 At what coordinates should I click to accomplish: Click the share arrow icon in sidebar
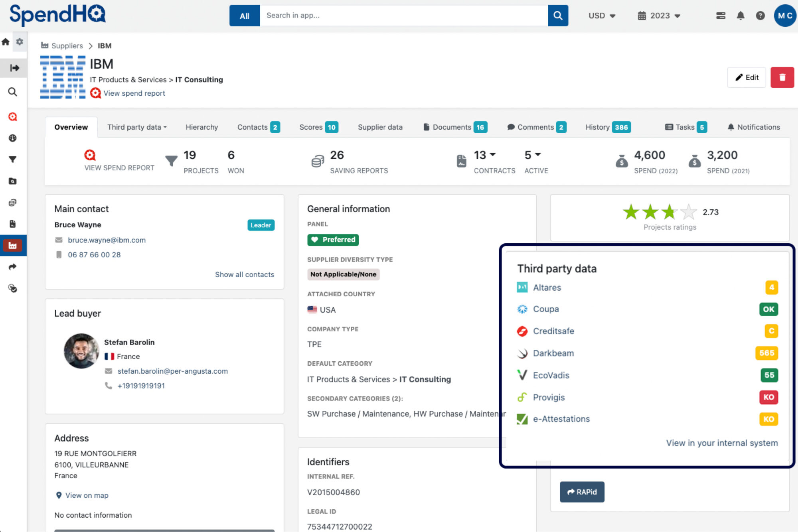click(x=12, y=267)
